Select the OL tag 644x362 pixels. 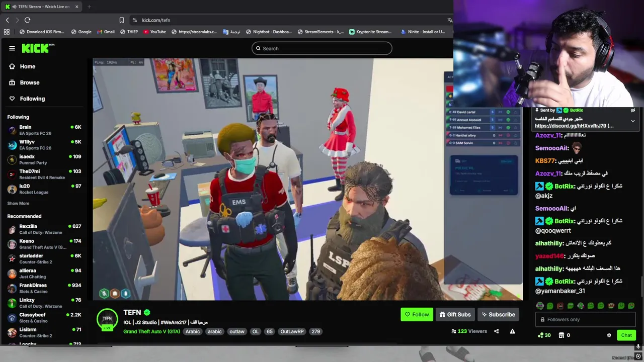[x=255, y=331]
